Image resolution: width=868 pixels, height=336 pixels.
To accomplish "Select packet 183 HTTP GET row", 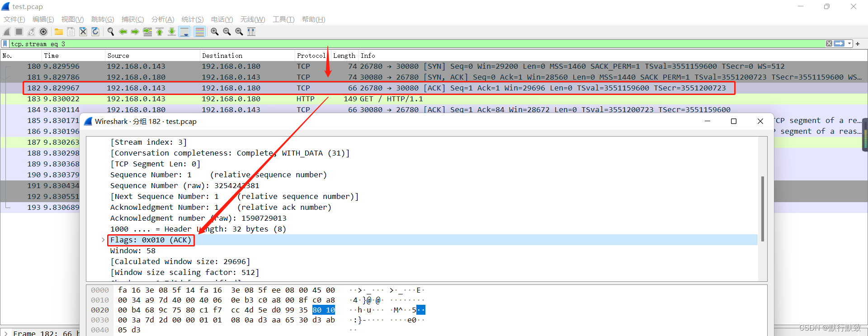I will pyautogui.click(x=434, y=99).
